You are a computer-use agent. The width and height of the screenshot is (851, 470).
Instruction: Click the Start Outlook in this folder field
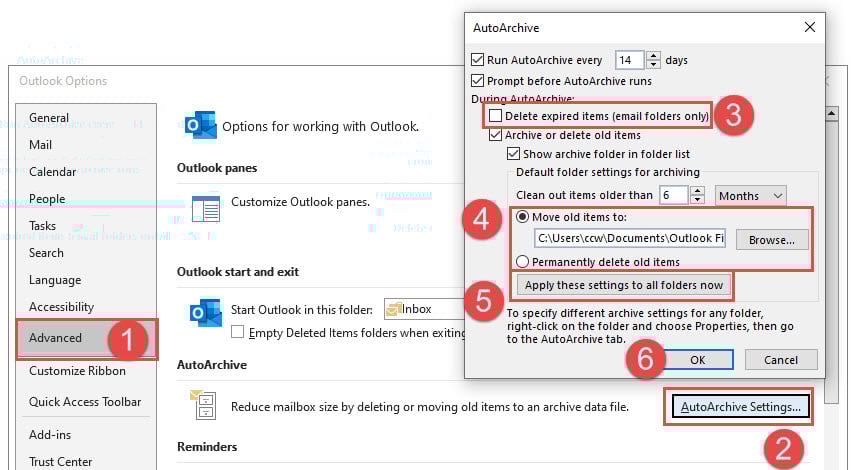click(424, 309)
